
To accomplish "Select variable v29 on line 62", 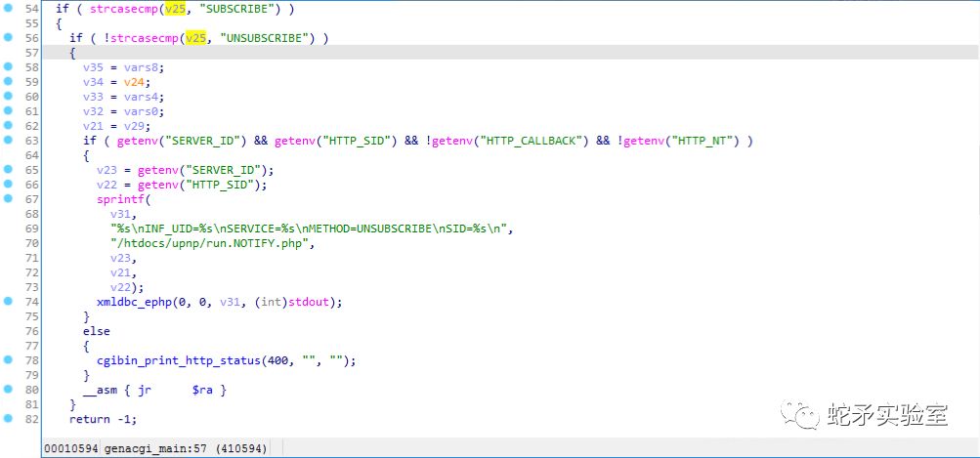I will pos(134,126).
